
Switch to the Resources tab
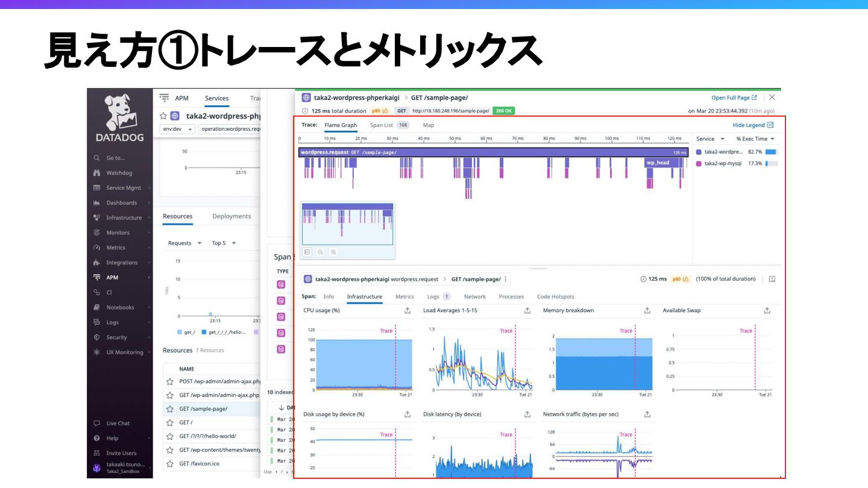(x=178, y=216)
